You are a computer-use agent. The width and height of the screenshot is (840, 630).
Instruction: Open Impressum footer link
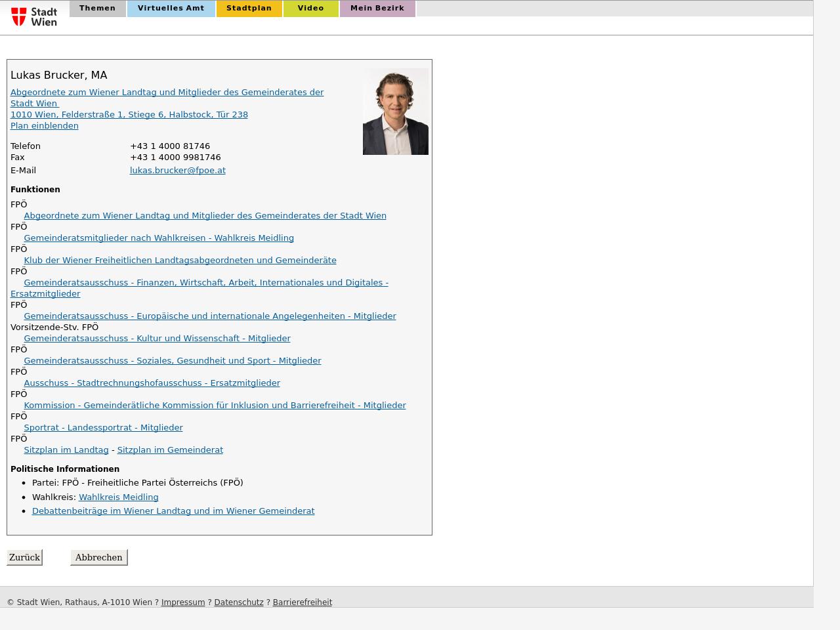[x=182, y=602]
